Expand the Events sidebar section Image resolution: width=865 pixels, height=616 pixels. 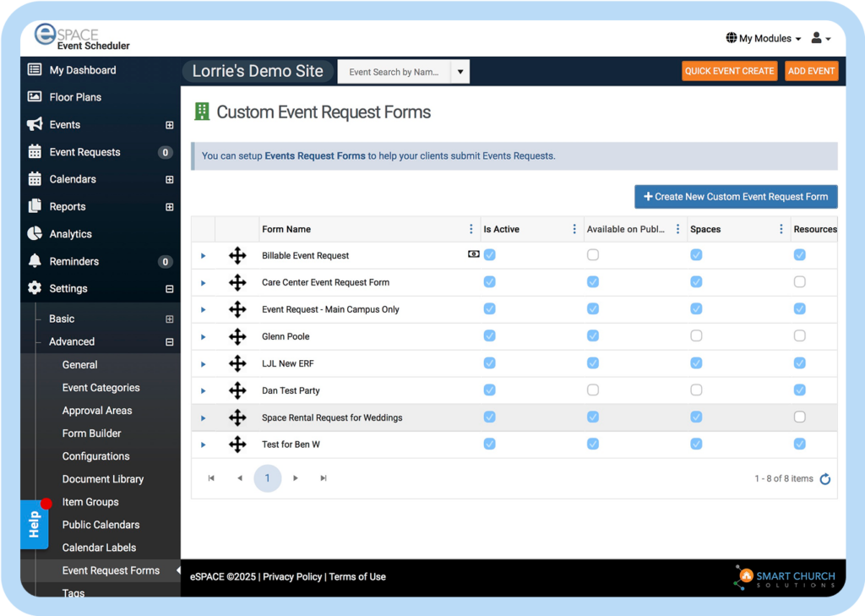[169, 125]
